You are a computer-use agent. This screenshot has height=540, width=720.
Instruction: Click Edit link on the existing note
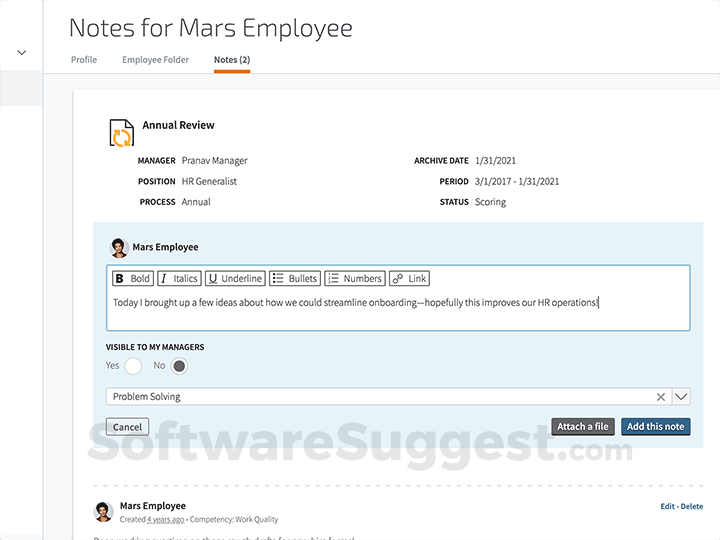tap(667, 507)
